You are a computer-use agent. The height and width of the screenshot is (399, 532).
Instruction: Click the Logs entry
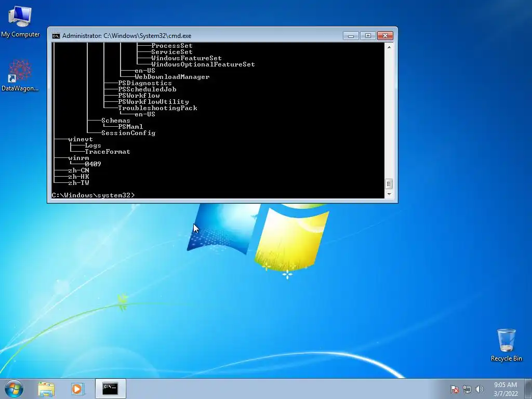[92, 145]
